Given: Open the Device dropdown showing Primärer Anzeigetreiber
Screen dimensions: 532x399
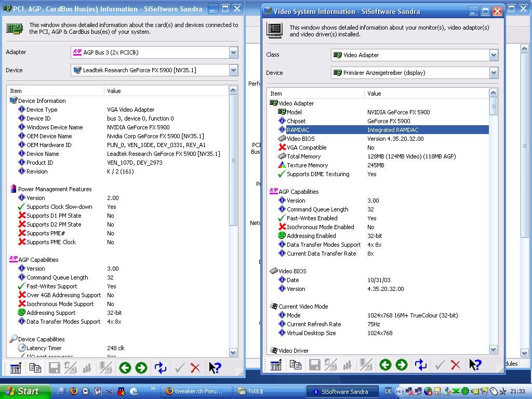Looking at the screenshot, I should [x=494, y=73].
